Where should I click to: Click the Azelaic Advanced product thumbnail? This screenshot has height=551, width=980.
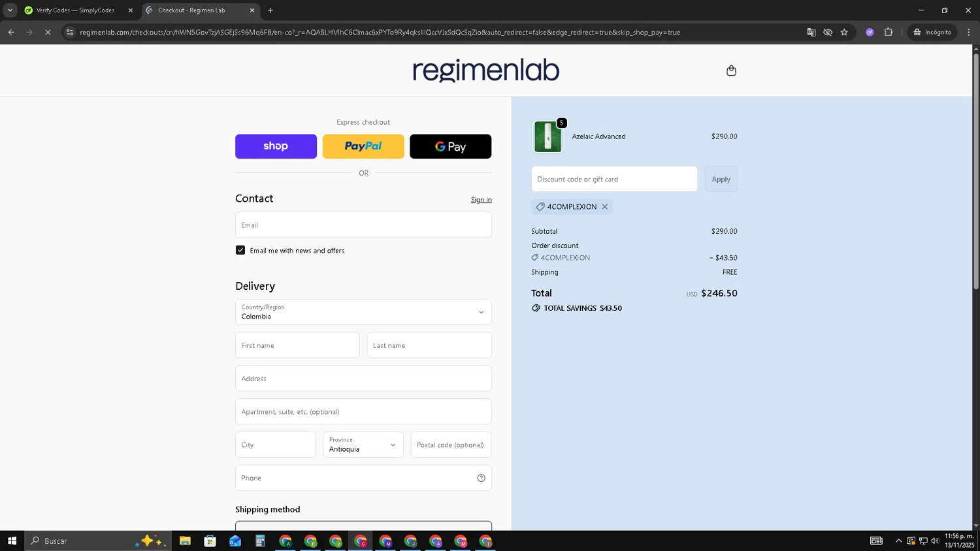547,136
